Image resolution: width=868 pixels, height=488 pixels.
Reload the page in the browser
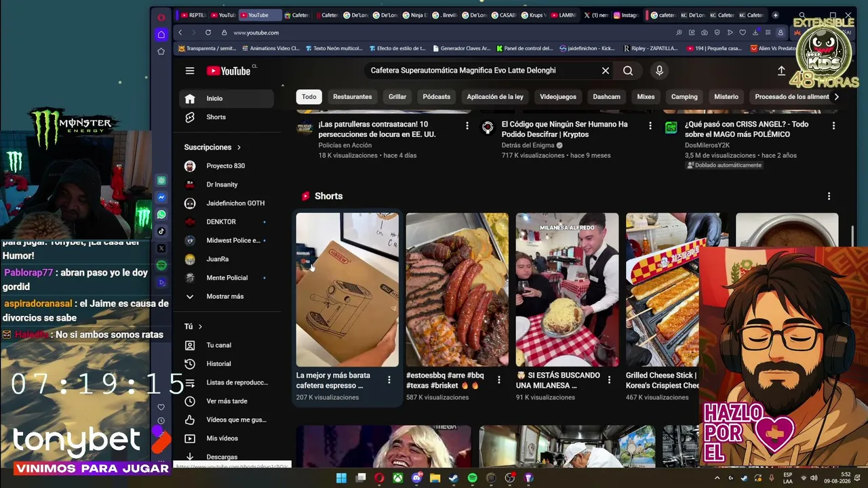point(208,33)
